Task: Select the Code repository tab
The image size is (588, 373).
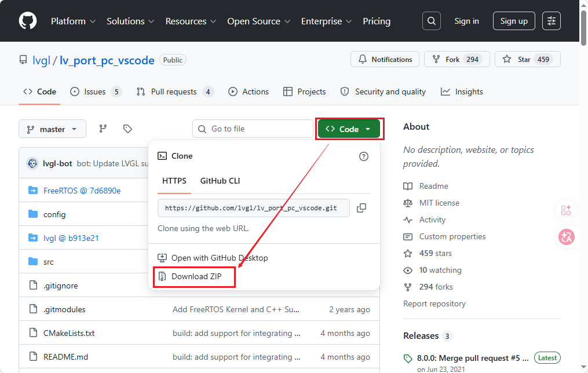Action: click(x=39, y=92)
